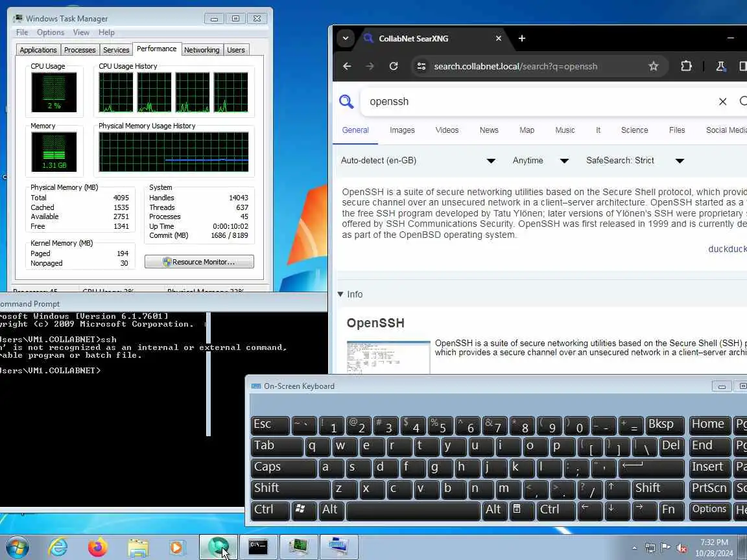Image resolution: width=747 pixels, height=560 pixels.
Task: Select the News search category
Action: click(x=489, y=130)
